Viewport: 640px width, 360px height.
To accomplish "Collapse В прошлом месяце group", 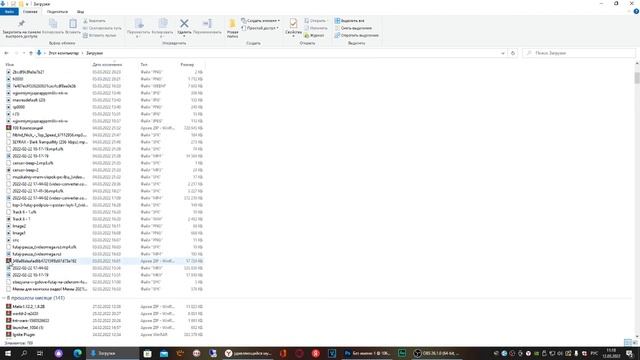I will [4, 298].
